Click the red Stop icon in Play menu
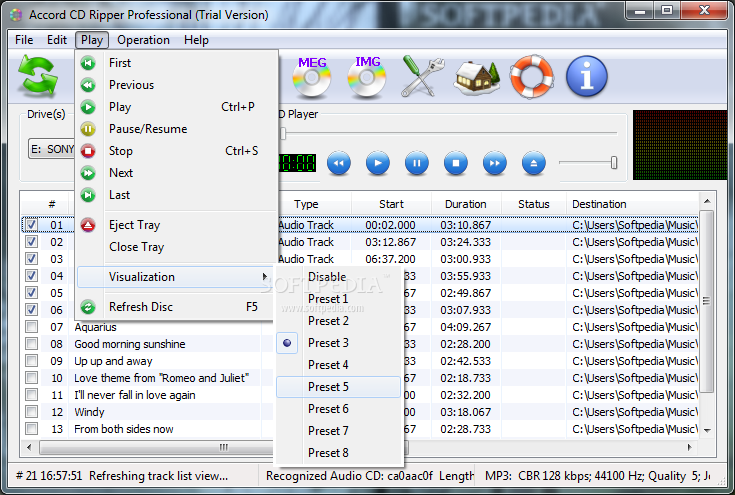Image resolution: width=735 pixels, height=495 pixels. click(88, 151)
